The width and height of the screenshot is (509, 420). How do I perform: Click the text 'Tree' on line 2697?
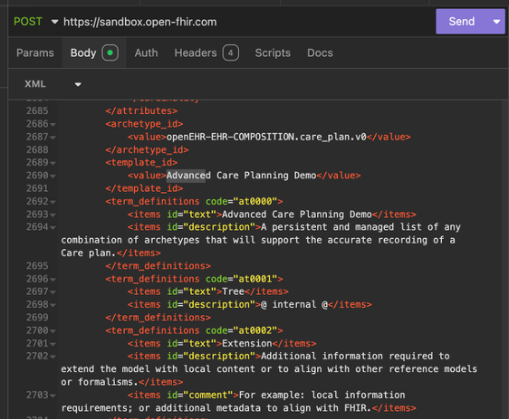pyautogui.click(x=233, y=291)
